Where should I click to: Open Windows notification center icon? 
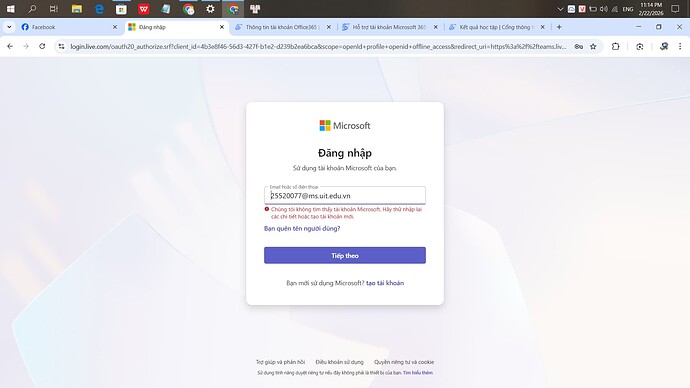675,9
